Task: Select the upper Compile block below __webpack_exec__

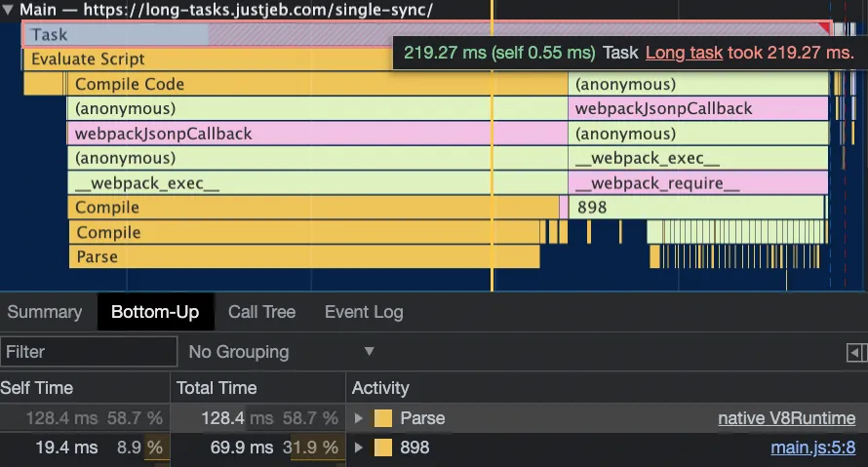Action: [x=313, y=208]
